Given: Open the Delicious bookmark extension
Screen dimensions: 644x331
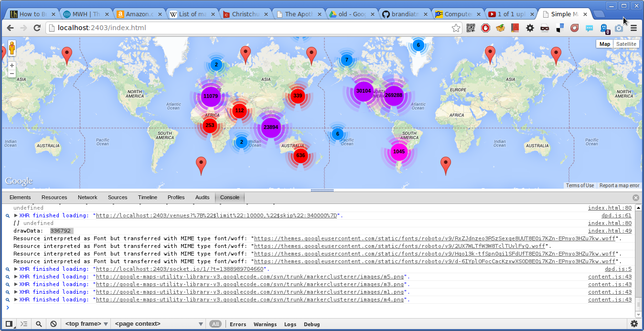Looking at the screenshot, I should point(559,28).
